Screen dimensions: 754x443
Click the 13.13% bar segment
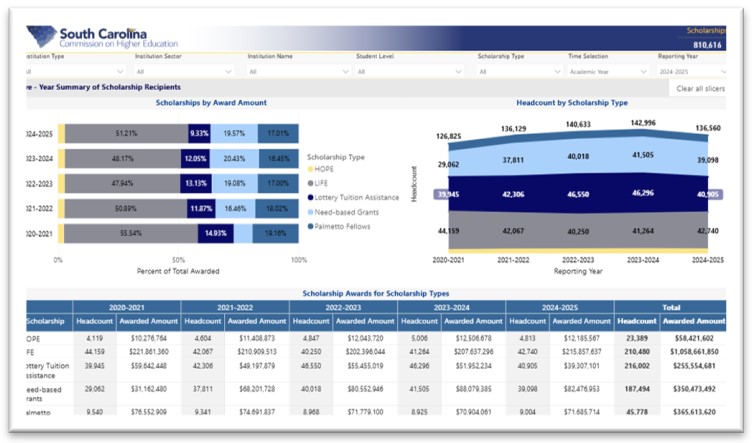click(x=196, y=183)
